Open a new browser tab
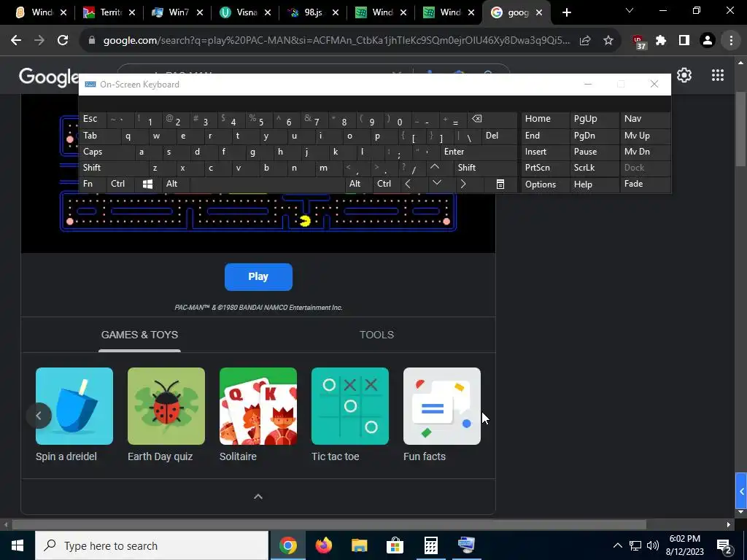The height and width of the screenshot is (560, 747). 566,12
